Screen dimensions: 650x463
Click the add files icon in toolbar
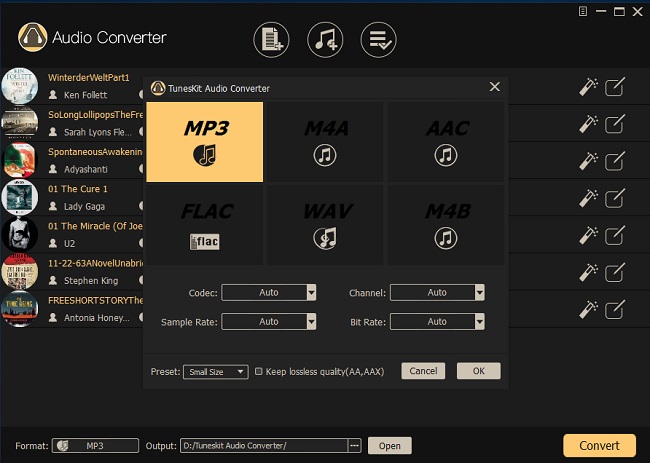(x=273, y=39)
